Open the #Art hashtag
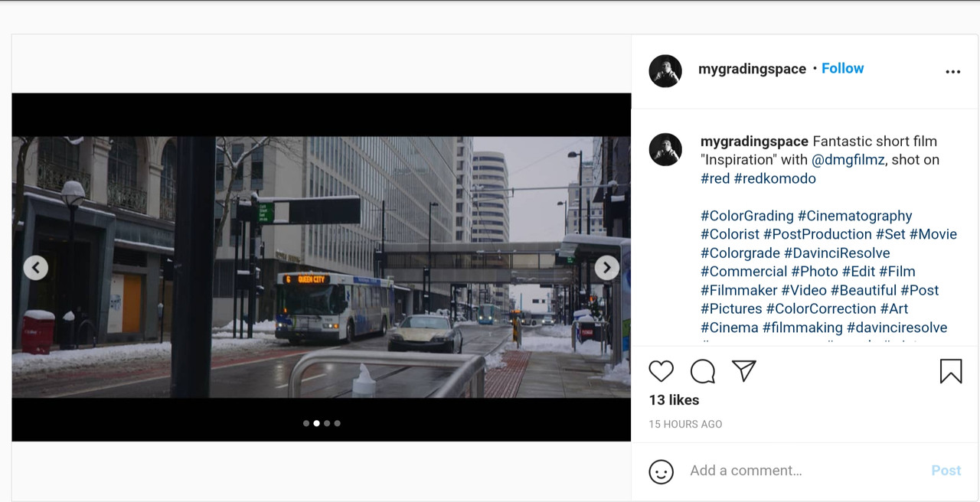The height and width of the screenshot is (502, 980). (x=894, y=309)
